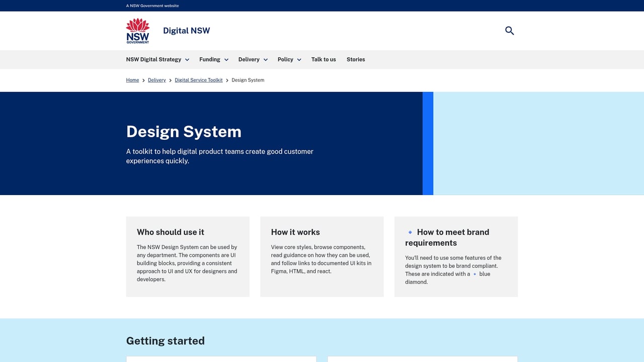The image size is (644, 362).
Task: Click the Delivery breadcrumb link
Action: pos(156,80)
